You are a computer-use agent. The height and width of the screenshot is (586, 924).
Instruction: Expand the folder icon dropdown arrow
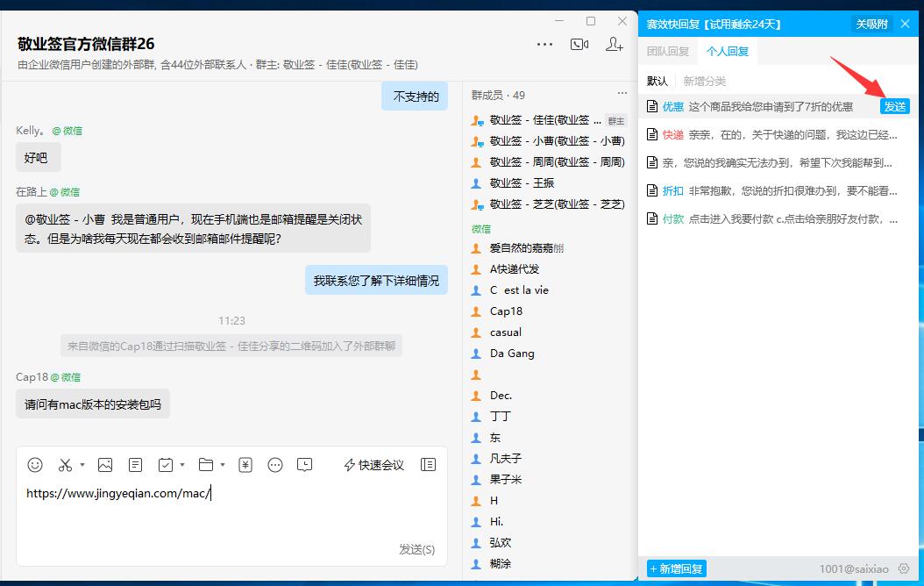[x=221, y=465]
